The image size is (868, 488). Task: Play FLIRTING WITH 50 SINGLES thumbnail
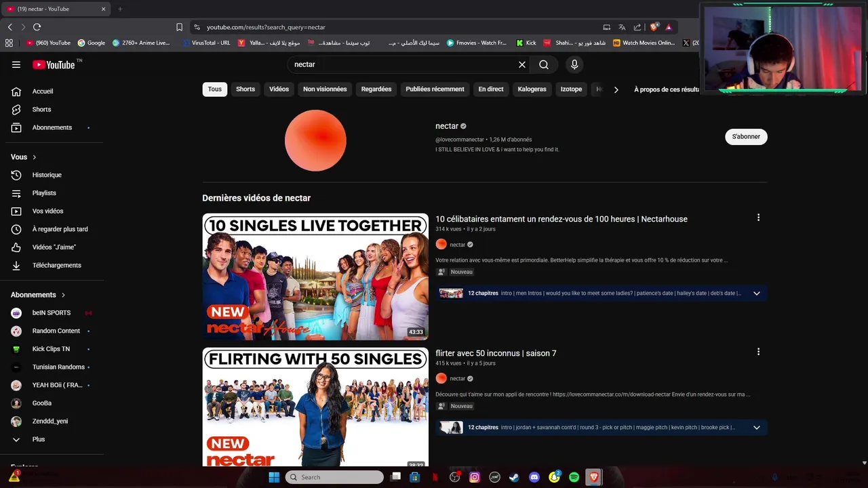(315, 407)
